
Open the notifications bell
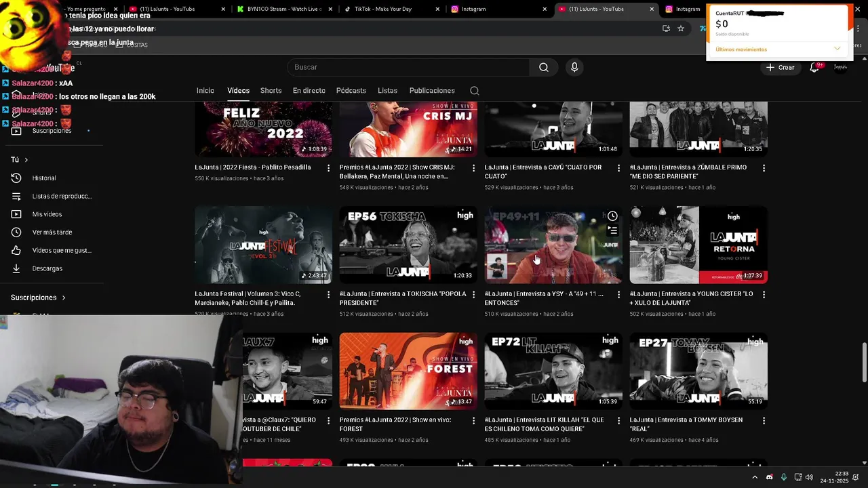coord(814,67)
